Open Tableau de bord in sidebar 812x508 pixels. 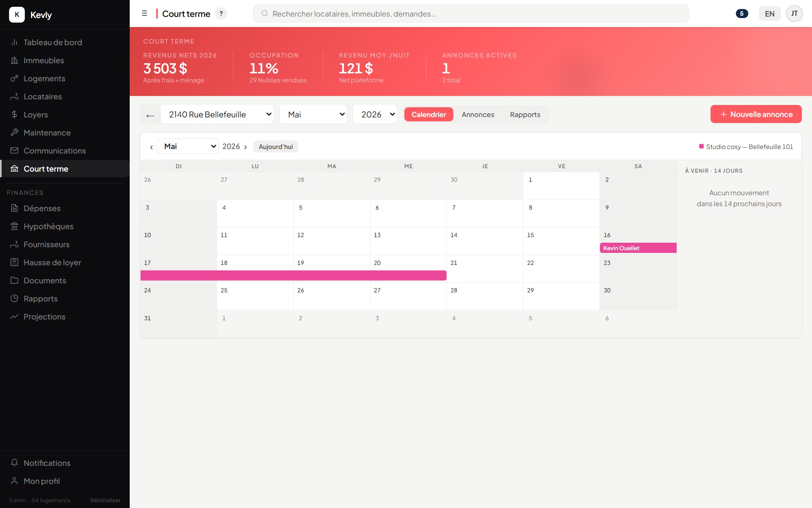(x=65, y=42)
